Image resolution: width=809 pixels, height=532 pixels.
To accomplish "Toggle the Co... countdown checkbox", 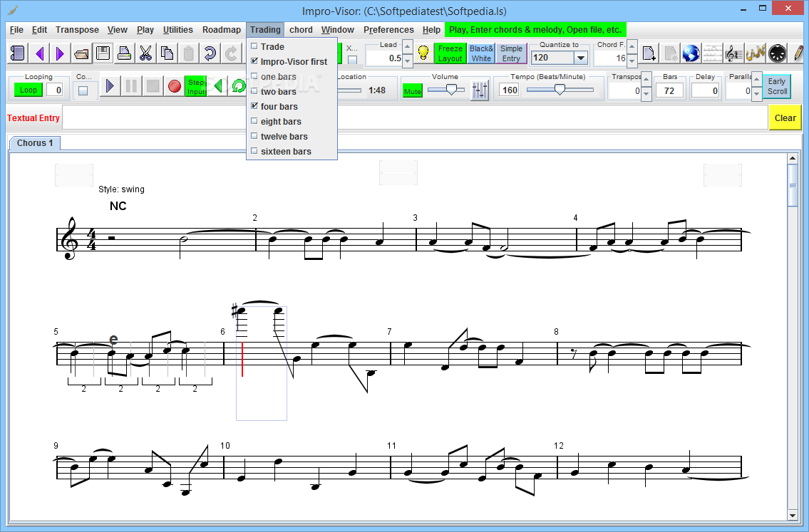I will click(x=83, y=90).
